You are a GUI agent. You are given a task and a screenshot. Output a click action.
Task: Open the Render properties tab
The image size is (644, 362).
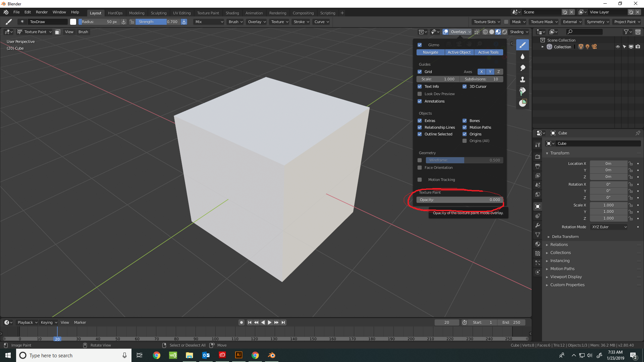click(538, 157)
